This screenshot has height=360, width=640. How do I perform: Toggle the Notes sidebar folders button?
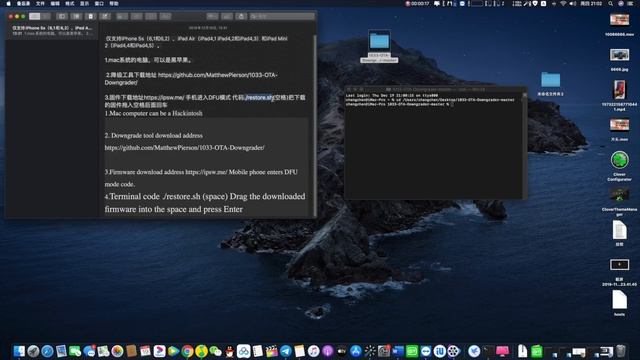pyautogui.click(x=62, y=16)
